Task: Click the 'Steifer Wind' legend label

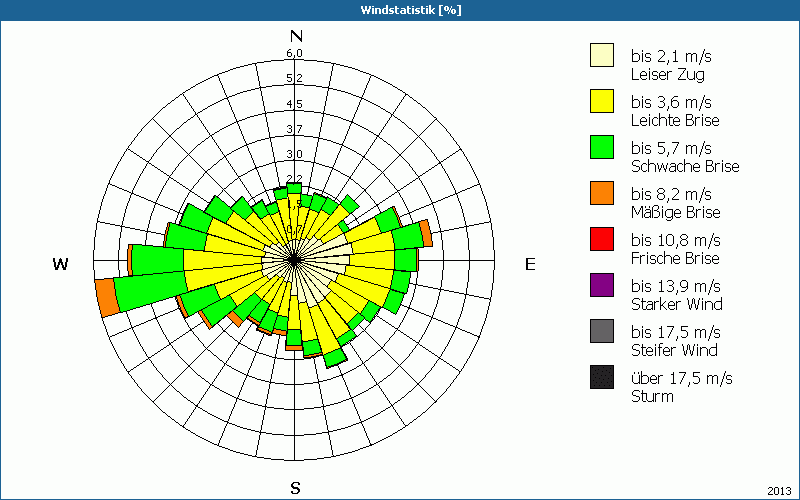Action: (674, 350)
